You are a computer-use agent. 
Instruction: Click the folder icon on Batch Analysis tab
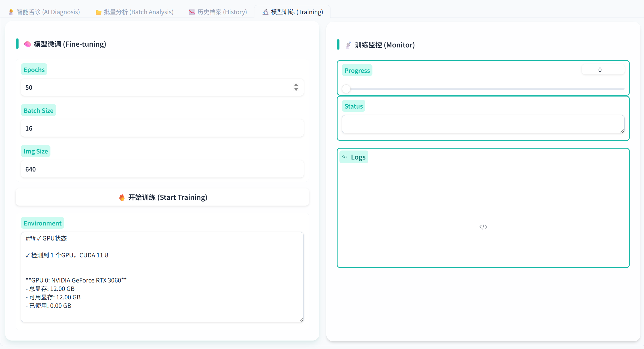click(98, 12)
